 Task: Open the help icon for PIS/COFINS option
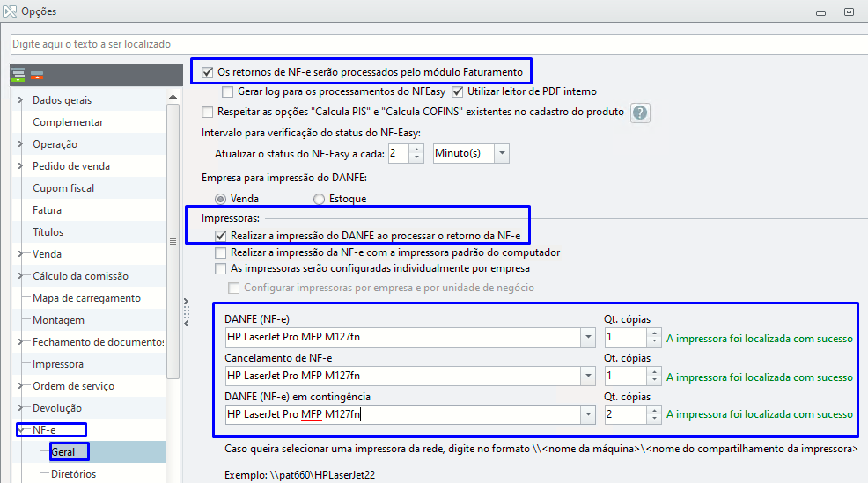[640, 113]
